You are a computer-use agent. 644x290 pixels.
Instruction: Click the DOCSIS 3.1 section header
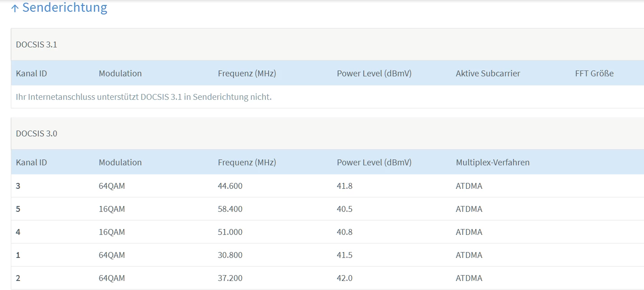(x=37, y=45)
